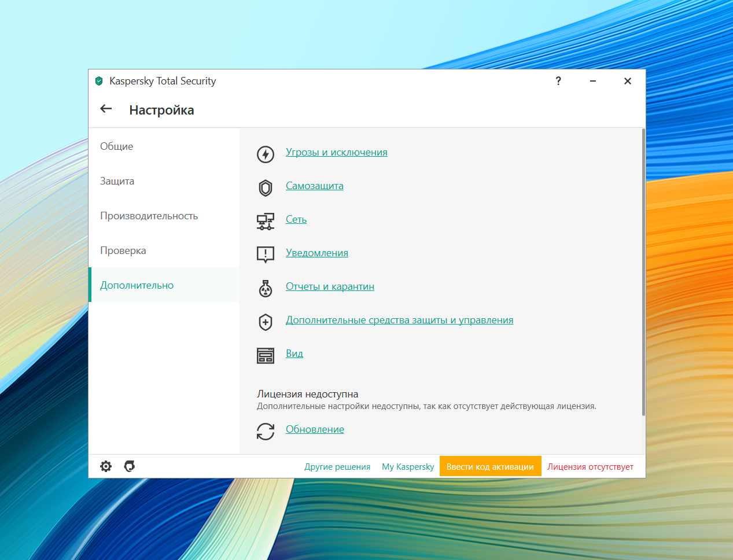This screenshot has height=560, width=733.
Task: Click Ввести код активации button
Action: tap(490, 466)
